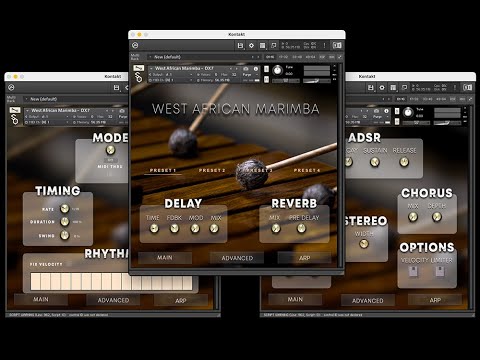Toggle first Velocity Limiter switch in Options
The height and width of the screenshot is (360, 480).
(x=413, y=271)
